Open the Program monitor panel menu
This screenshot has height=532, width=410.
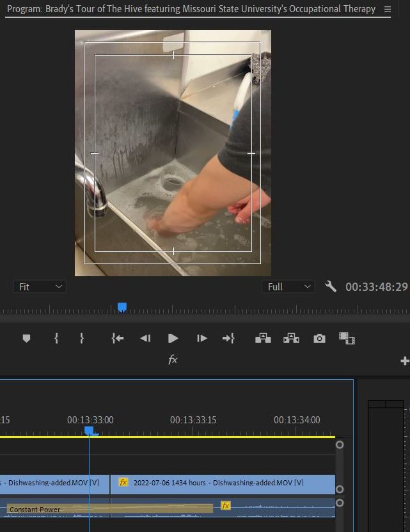[x=387, y=9]
